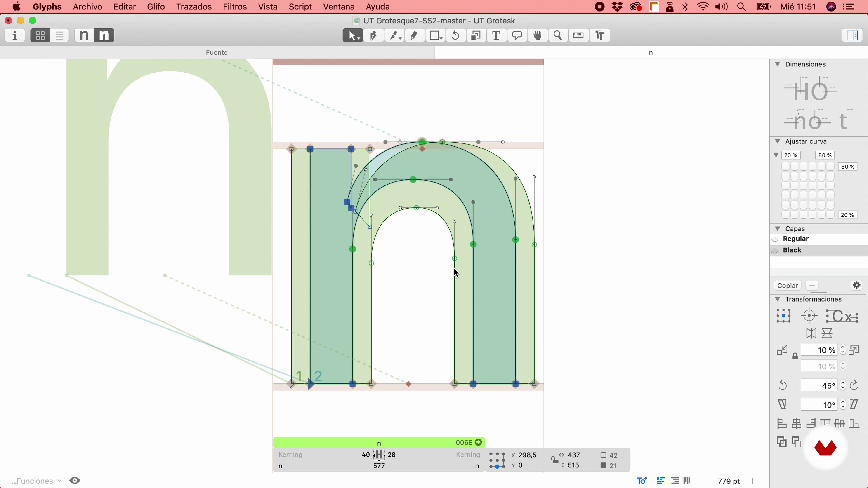
Task: Select the Measurement ruler tool
Action: (x=579, y=36)
